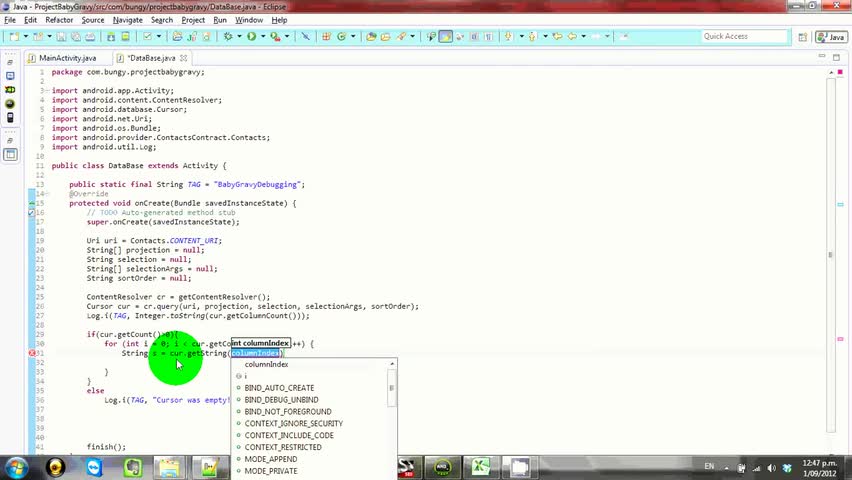
Task: Click the taskbar clock showing 12:47 p.m.
Action: (819, 468)
